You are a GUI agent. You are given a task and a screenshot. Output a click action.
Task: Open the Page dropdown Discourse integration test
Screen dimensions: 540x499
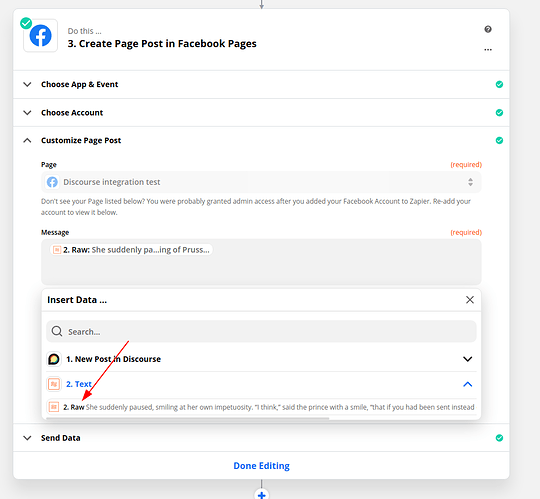pyautogui.click(x=261, y=182)
